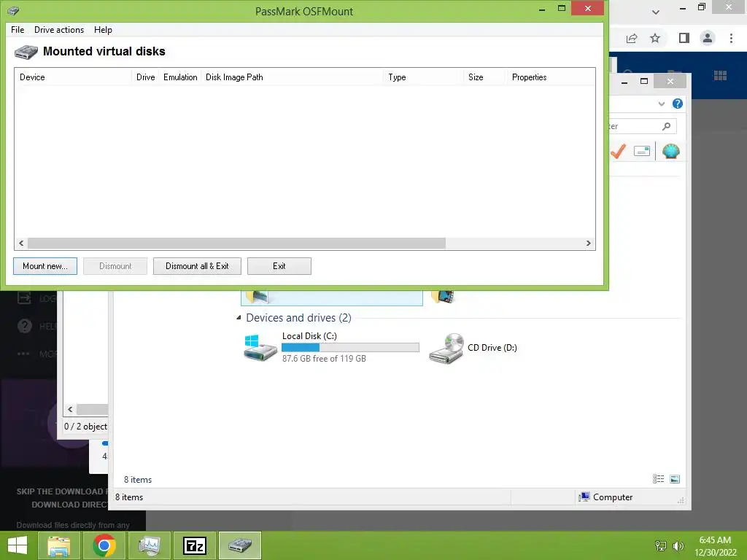Click the logout icon in the web sidebar
Screen dimensions: 747x560
pyautogui.click(x=24, y=298)
